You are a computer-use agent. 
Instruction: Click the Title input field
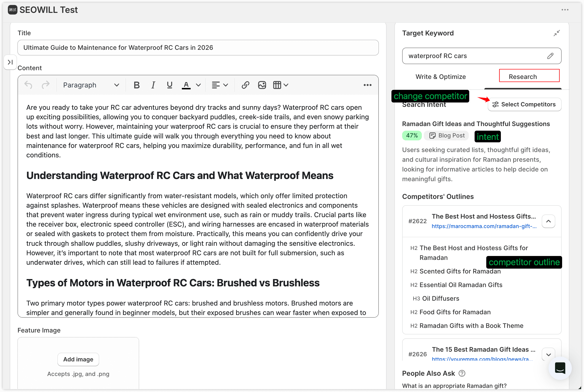(198, 48)
